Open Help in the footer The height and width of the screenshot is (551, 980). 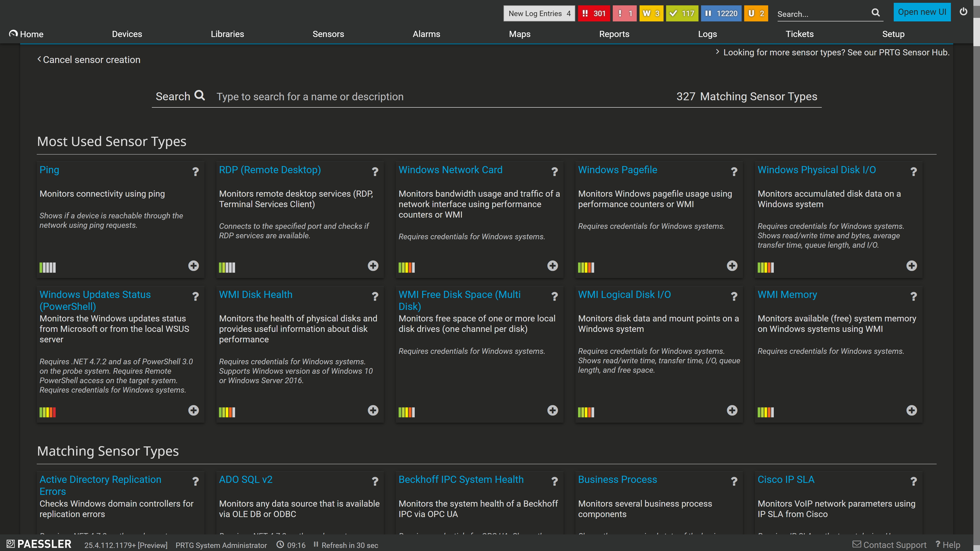pyautogui.click(x=948, y=545)
